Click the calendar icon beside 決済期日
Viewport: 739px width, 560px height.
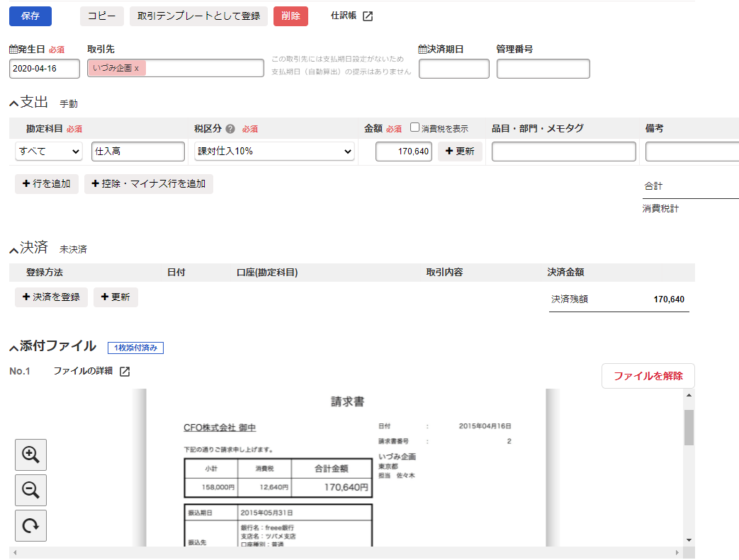click(423, 50)
